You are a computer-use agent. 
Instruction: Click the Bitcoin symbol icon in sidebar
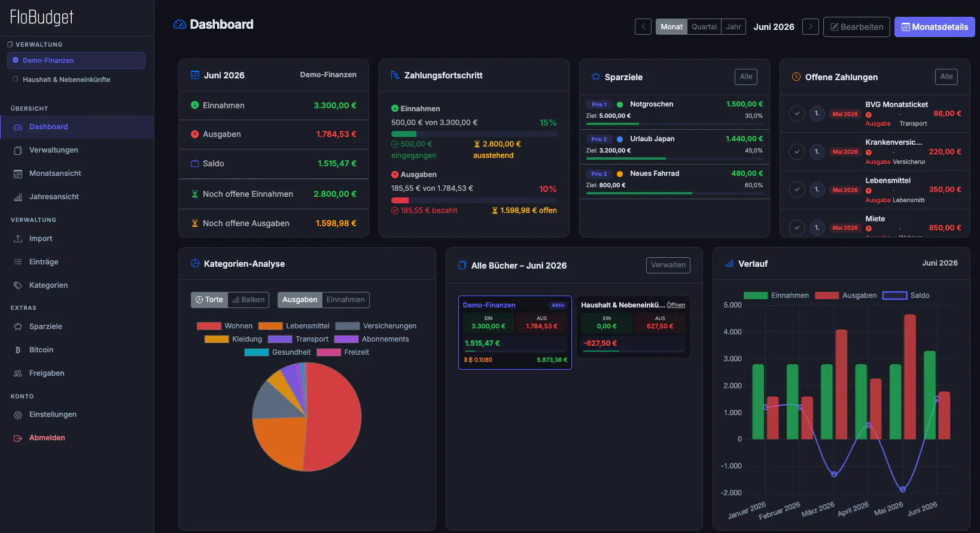18,350
